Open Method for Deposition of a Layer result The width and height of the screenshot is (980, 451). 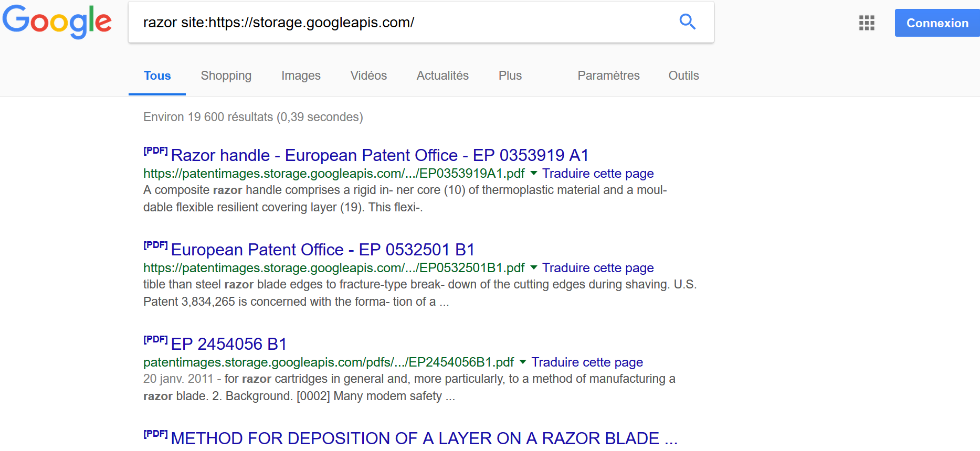point(424,438)
